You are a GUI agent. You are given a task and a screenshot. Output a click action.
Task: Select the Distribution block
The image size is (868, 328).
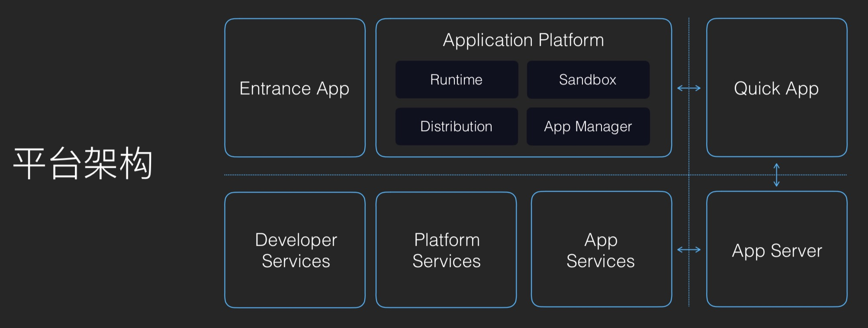click(x=457, y=126)
